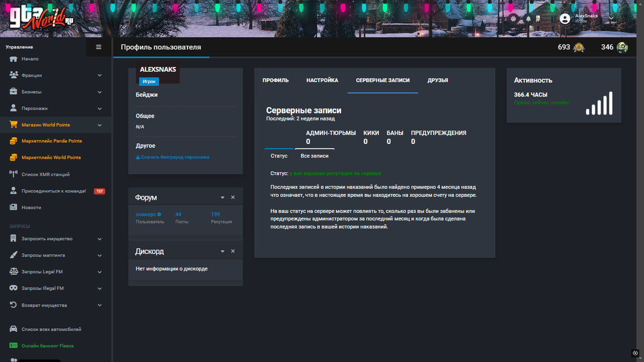Expand Возврат имущества chevron
644x362 pixels.
[x=100, y=305]
